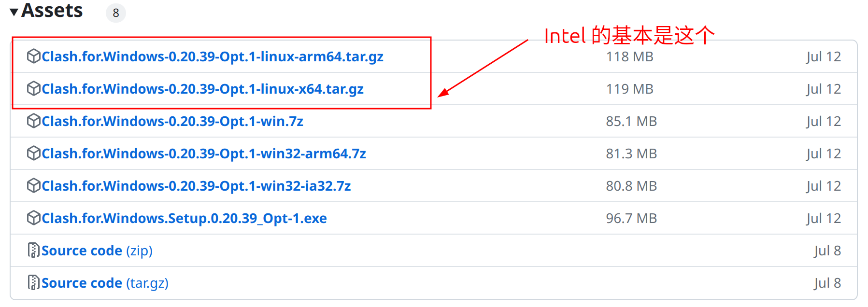
Task: Click package icon beside win.7z asset
Action: [33, 121]
